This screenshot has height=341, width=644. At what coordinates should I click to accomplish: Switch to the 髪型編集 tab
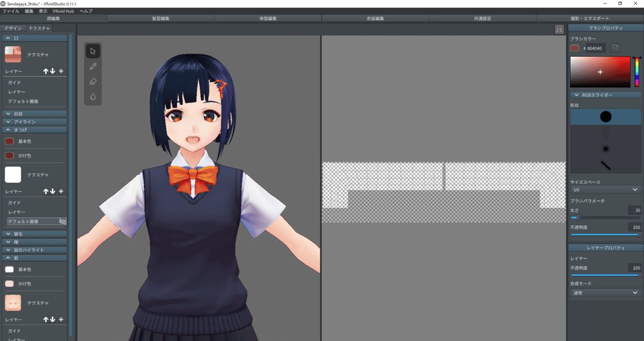click(160, 18)
